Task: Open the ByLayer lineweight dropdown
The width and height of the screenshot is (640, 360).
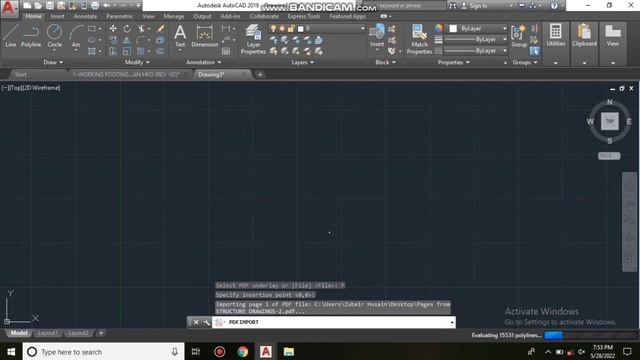Action: click(475, 40)
